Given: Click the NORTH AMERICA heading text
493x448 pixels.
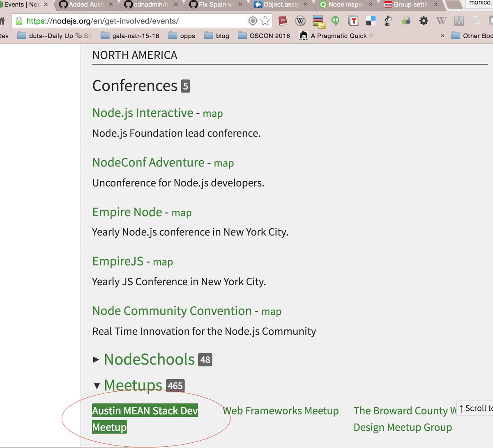Looking at the screenshot, I should (x=135, y=55).
